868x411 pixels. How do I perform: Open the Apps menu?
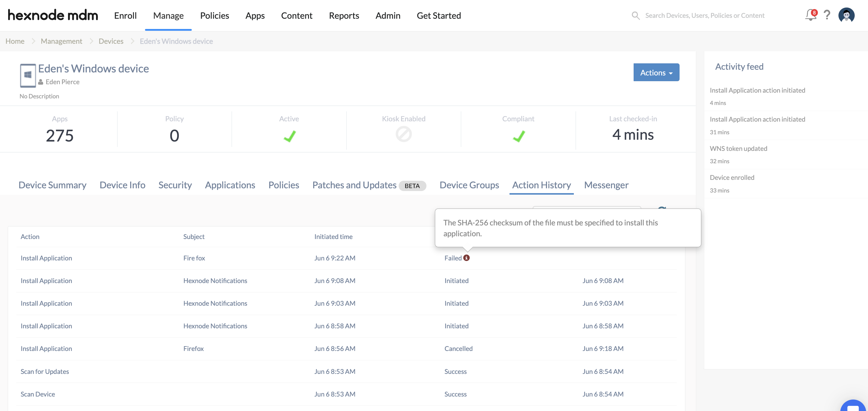pos(255,15)
